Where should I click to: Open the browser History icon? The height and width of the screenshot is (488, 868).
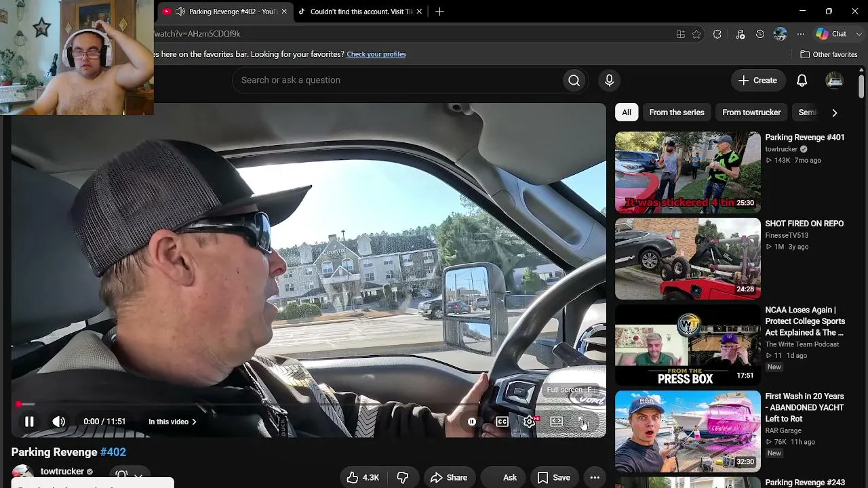760,34
